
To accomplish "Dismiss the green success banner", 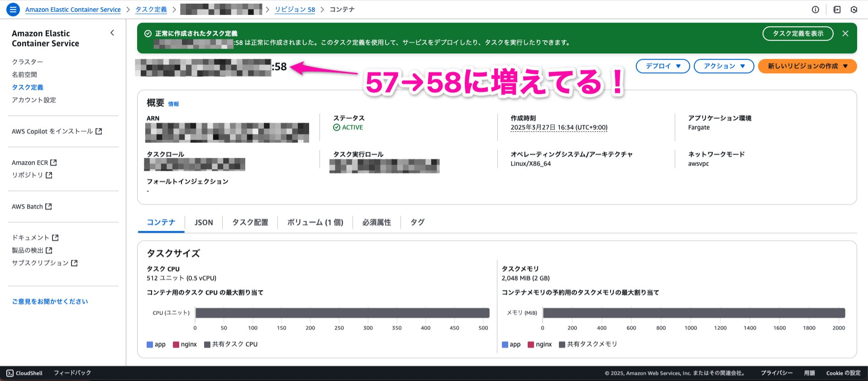I will click(x=845, y=33).
